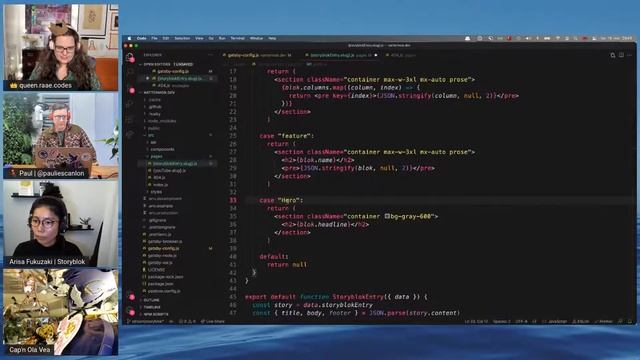
Task: Collapse the Open Editors section
Action: (x=168, y=64)
